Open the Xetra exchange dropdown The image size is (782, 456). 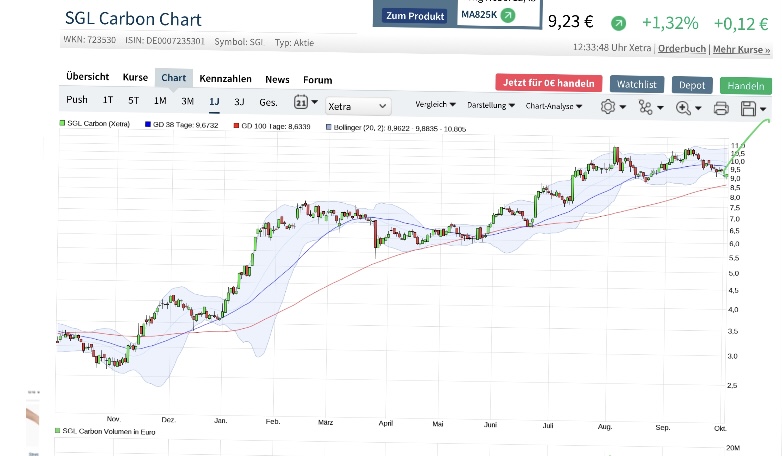357,106
